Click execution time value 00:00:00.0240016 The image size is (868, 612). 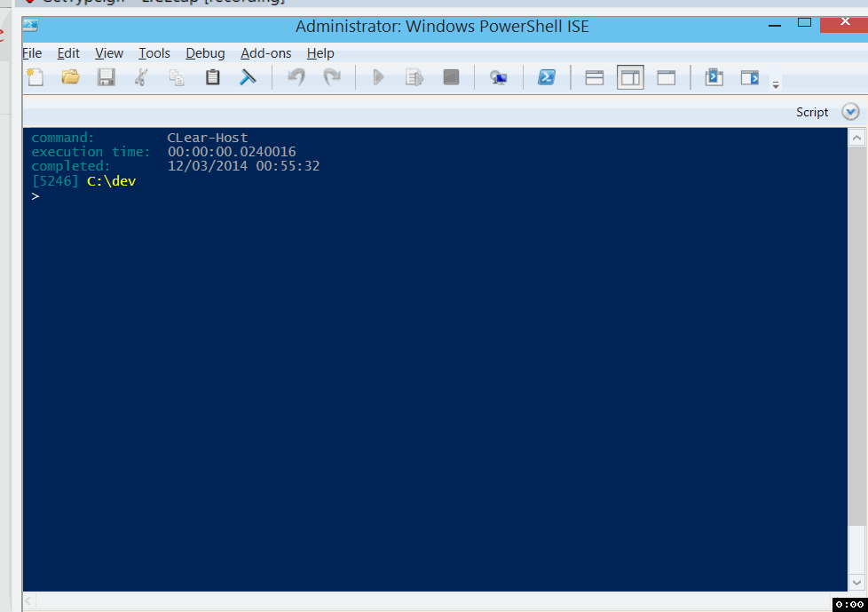coord(232,152)
